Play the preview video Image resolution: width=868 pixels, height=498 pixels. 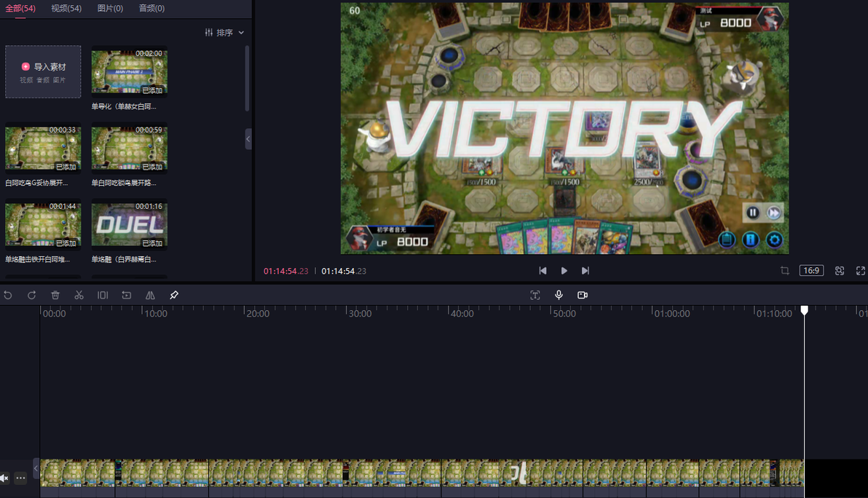(x=564, y=271)
